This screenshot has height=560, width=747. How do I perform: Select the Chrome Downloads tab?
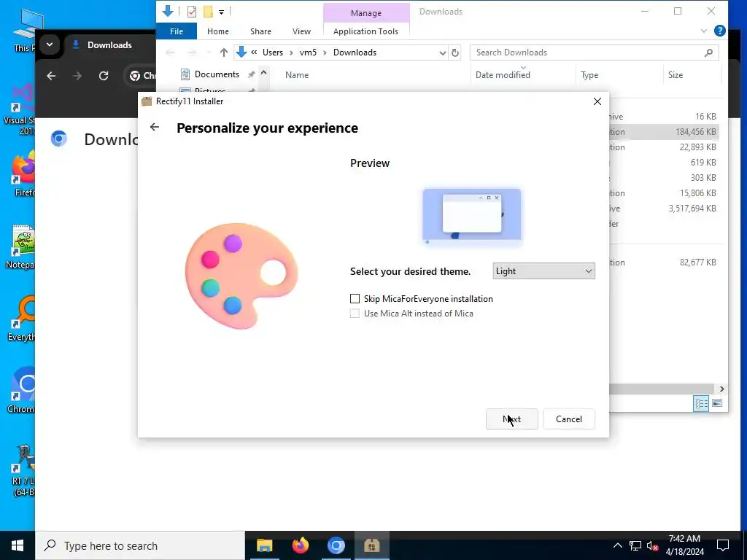tap(109, 44)
